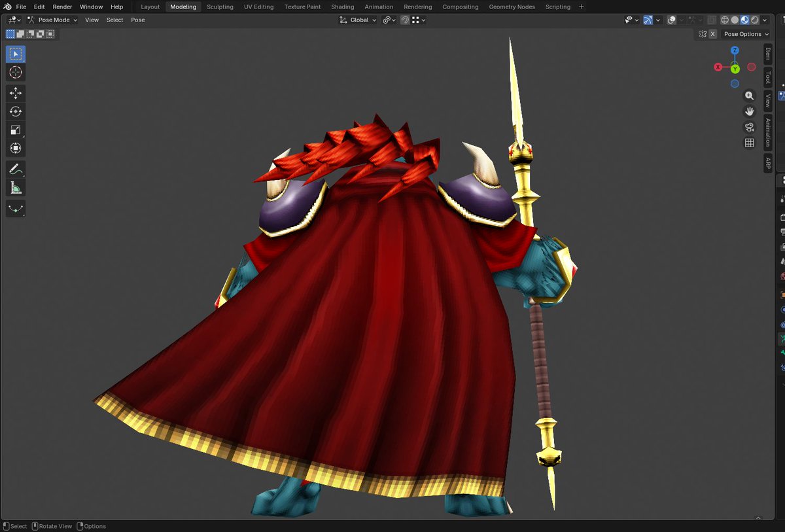Viewport: 785px width, 532px height.
Task: Open snapping options dropdown
Action: (419, 20)
